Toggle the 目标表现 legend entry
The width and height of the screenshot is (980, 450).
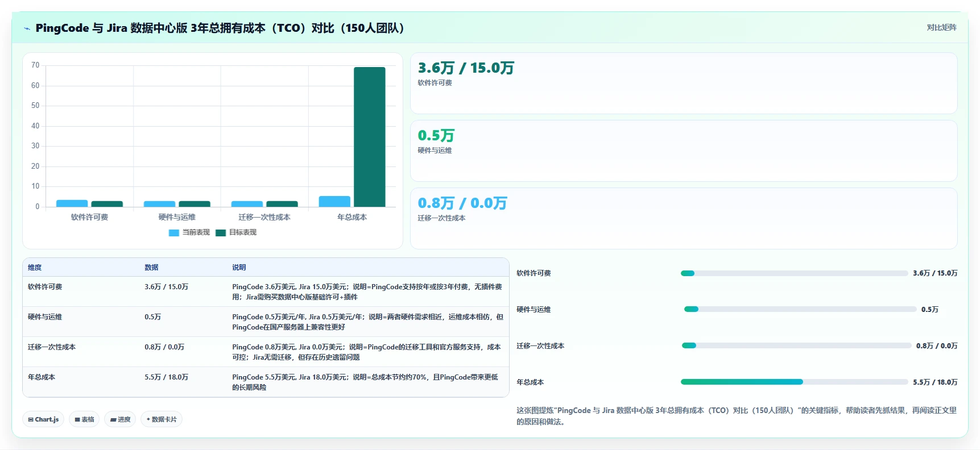(236, 232)
